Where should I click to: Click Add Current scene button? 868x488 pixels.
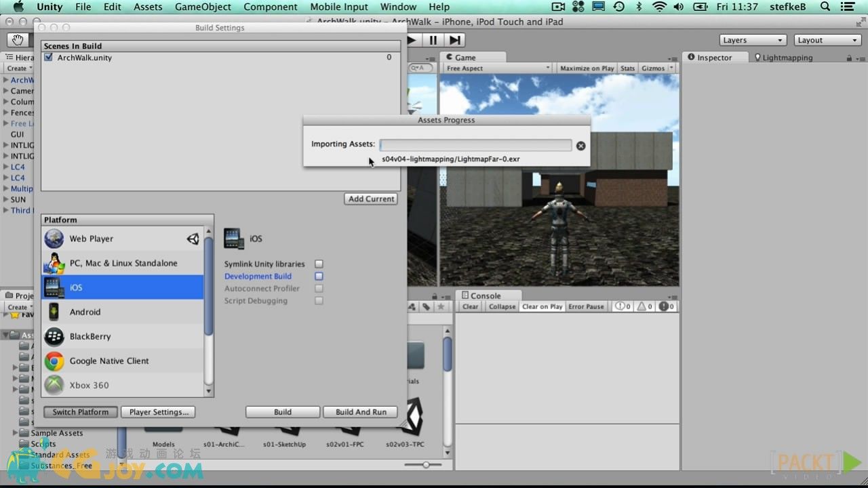371,199
